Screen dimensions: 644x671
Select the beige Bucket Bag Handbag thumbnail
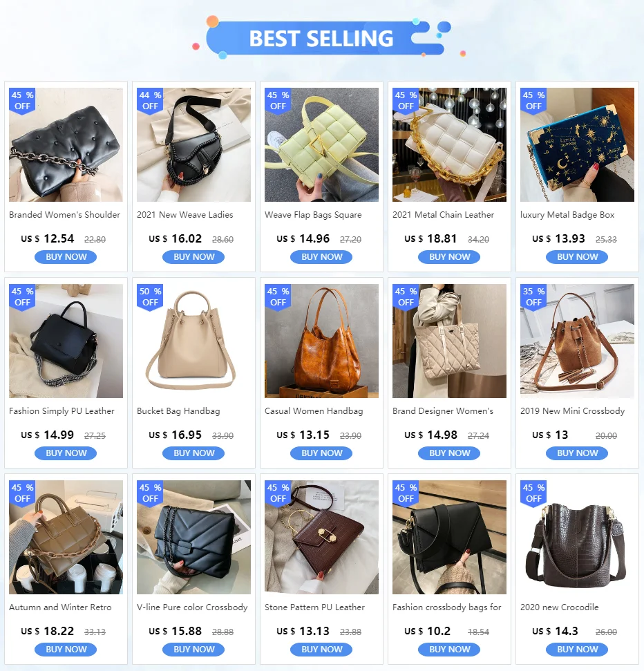click(x=193, y=341)
